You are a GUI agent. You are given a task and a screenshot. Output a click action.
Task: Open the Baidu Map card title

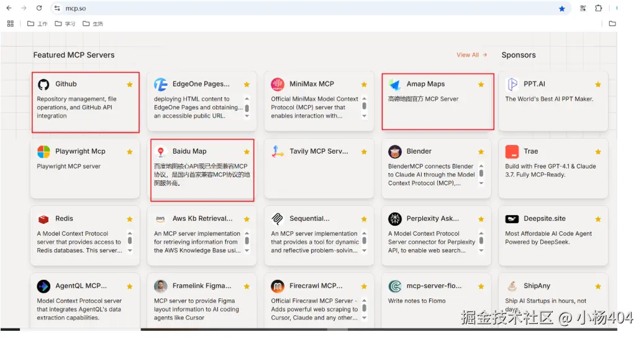[x=189, y=151]
